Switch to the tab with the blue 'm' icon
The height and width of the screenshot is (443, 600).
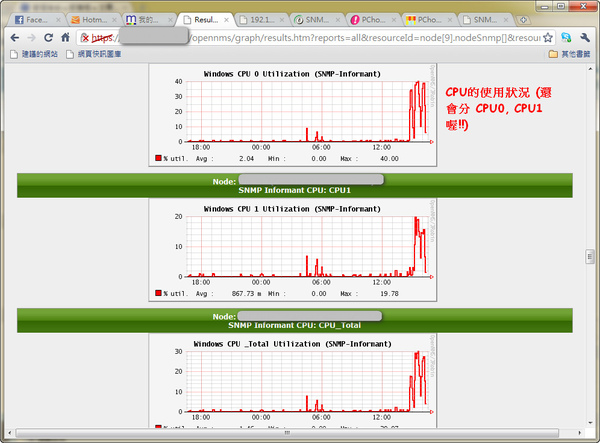click(147, 20)
